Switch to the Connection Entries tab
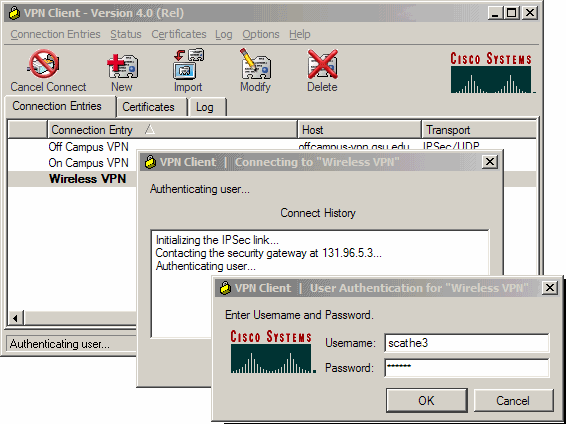Image resolution: width=566 pixels, height=424 pixels. pos(60,106)
